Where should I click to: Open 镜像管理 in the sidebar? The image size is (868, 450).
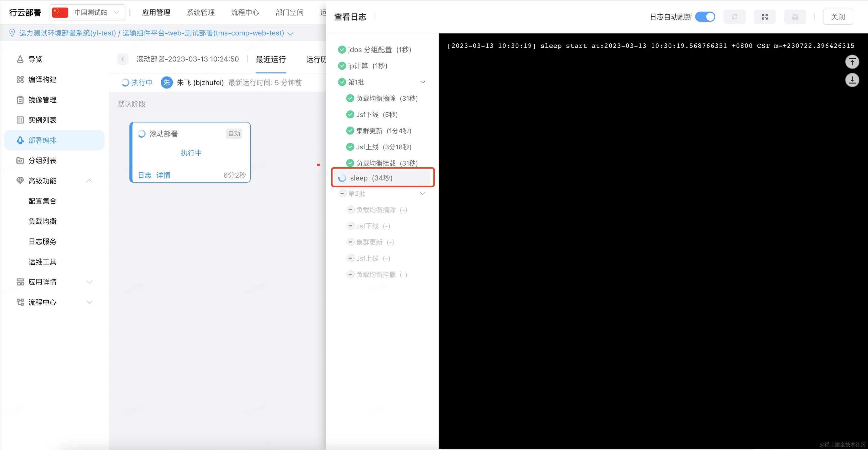coord(42,100)
